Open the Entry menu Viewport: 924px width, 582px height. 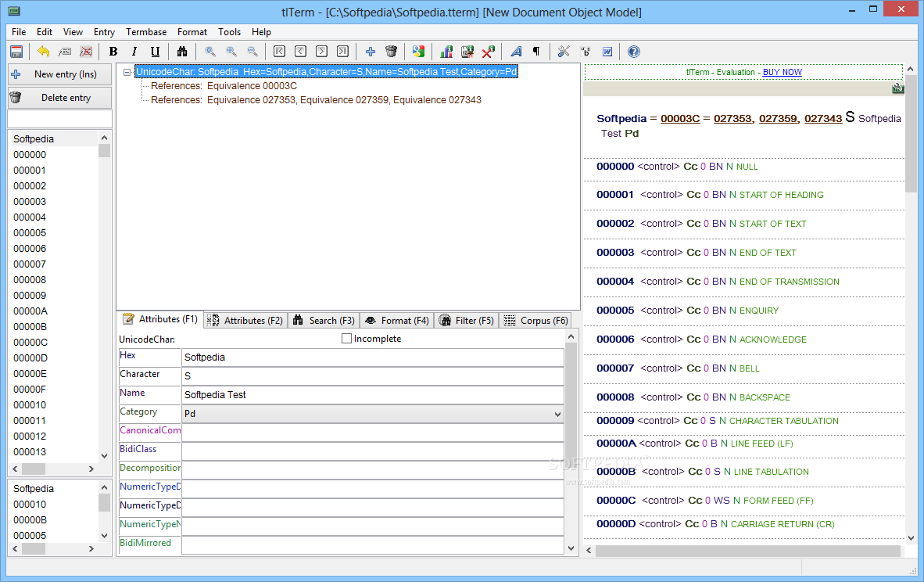click(x=104, y=32)
